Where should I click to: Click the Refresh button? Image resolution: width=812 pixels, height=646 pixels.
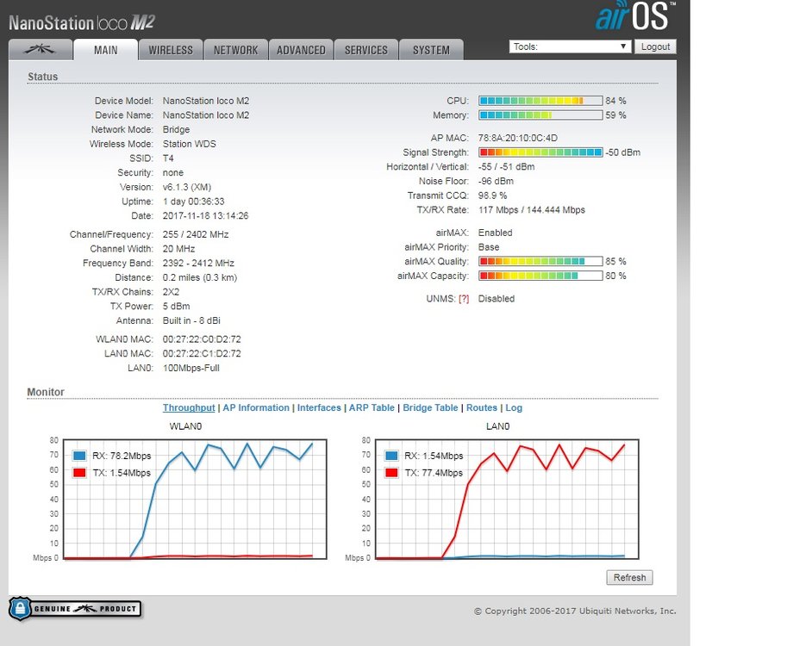[x=629, y=578]
